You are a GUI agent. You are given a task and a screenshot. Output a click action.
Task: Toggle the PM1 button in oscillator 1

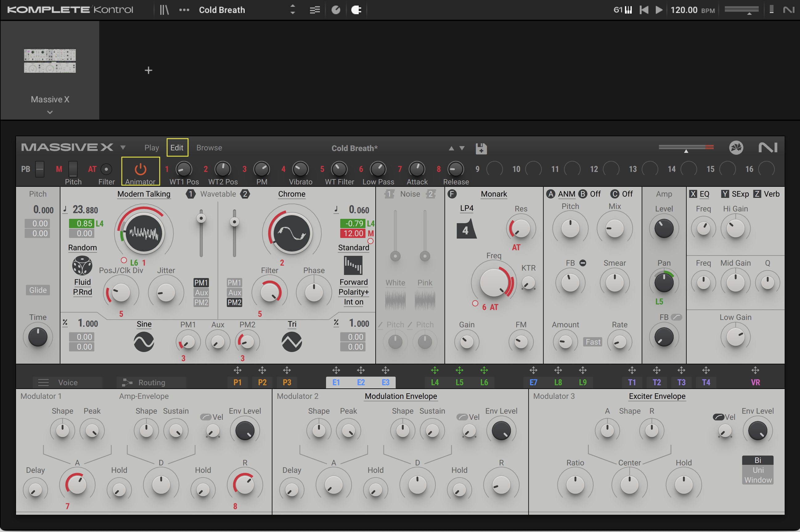coord(201,283)
